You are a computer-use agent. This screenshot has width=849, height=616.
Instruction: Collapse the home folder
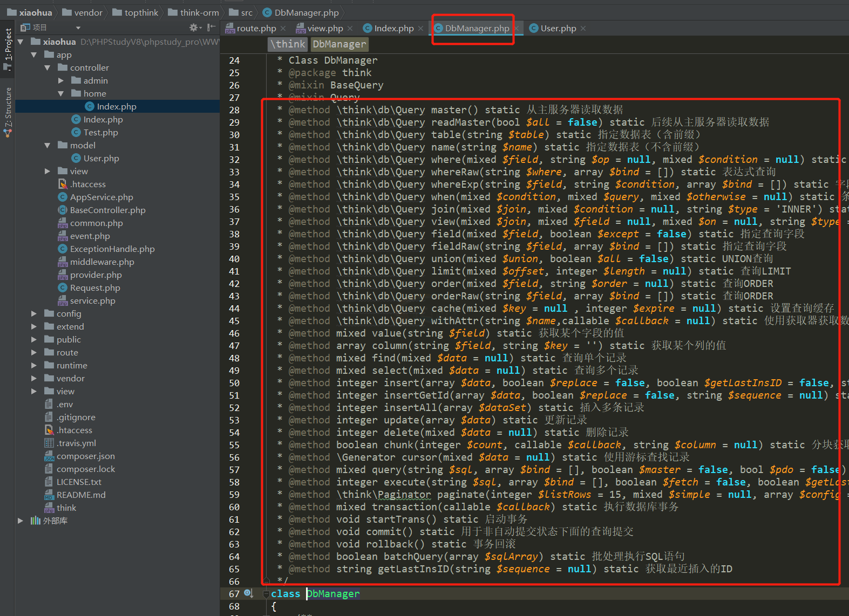pyautogui.click(x=60, y=93)
